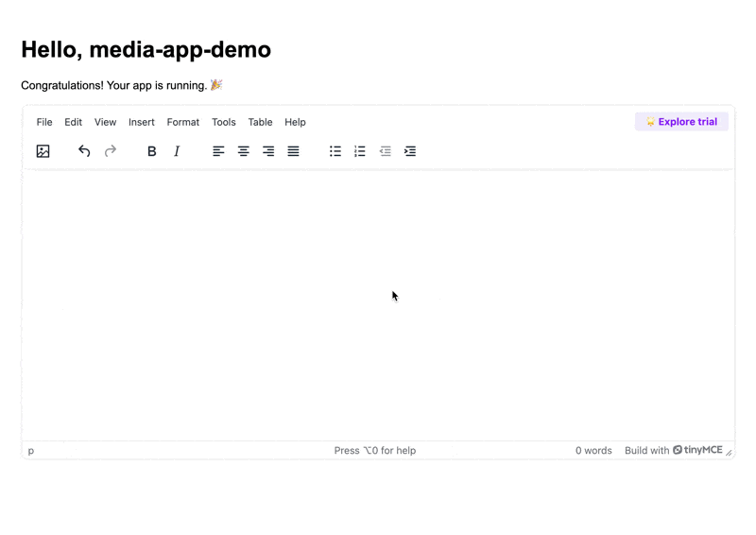Click the editor resize handle
This screenshot has height=535, width=756.
click(x=729, y=453)
